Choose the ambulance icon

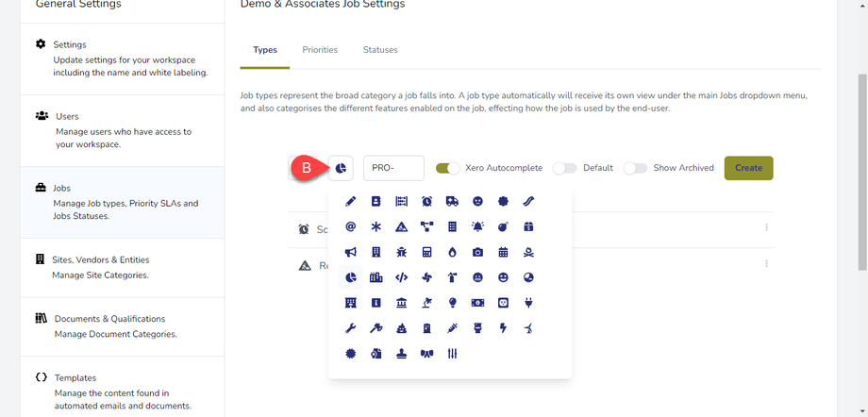point(452,201)
